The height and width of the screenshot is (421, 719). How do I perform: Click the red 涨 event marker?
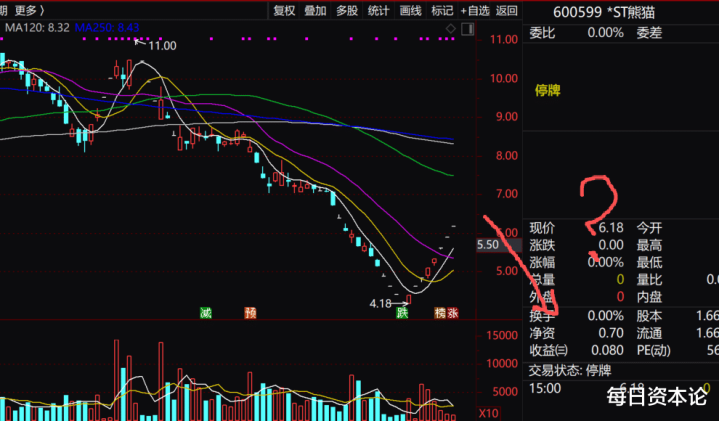453,313
